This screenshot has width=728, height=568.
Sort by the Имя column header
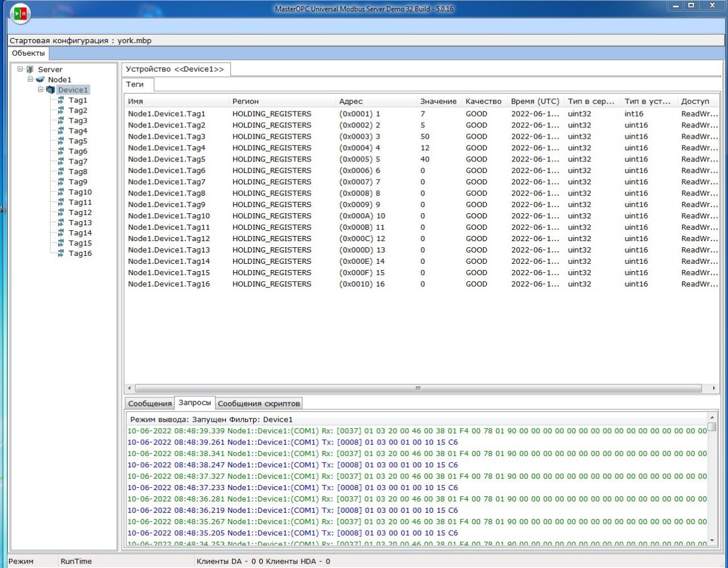point(176,101)
